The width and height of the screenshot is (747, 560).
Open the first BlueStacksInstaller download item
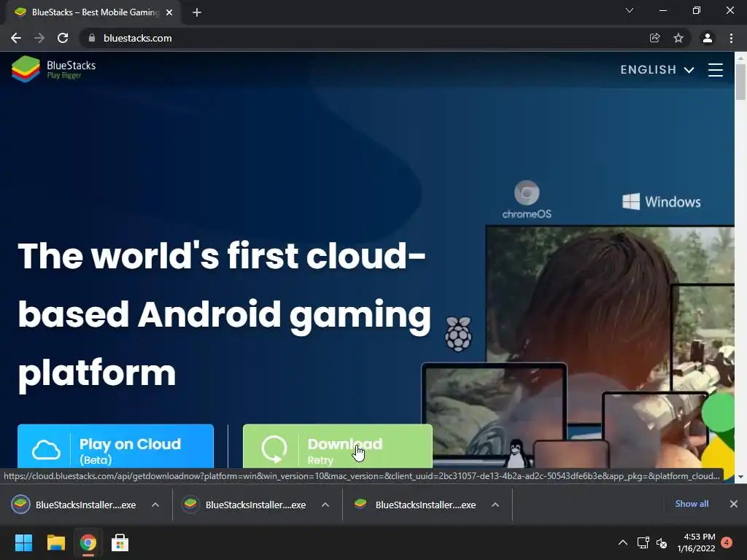[x=74, y=505]
